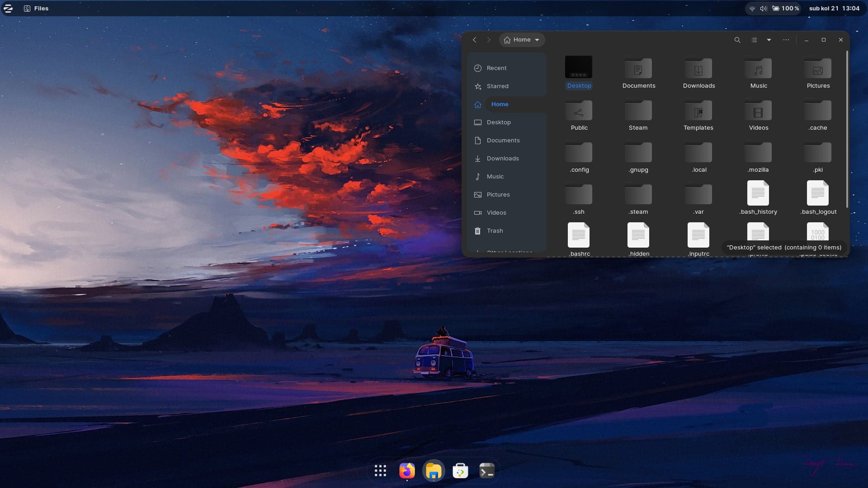868x488 pixels.
Task: Open the Documents folder icon in file grid
Action: tap(638, 69)
